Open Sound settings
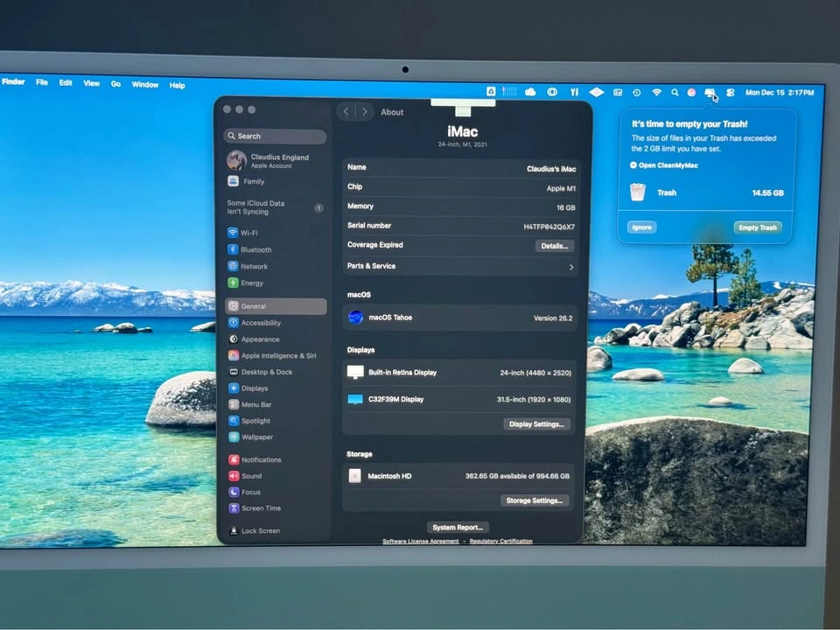840x630 pixels. pos(246,476)
